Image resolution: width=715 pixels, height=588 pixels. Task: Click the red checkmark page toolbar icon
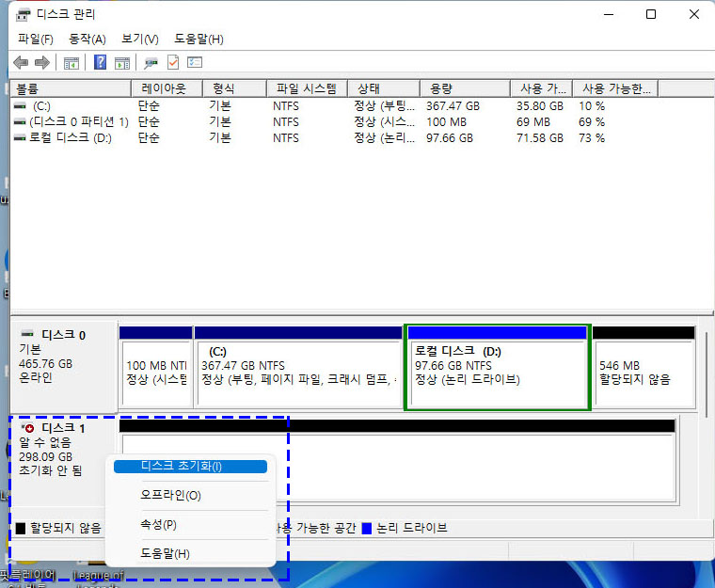click(x=173, y=62)
